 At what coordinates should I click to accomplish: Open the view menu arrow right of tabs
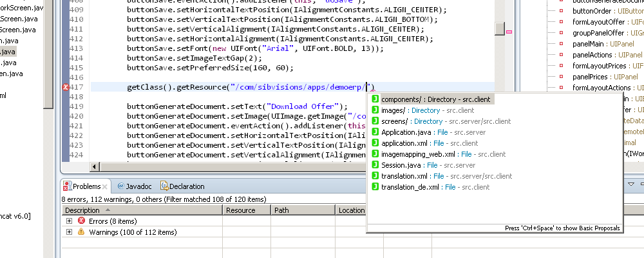pyautogui.click(x=631, y=184)
